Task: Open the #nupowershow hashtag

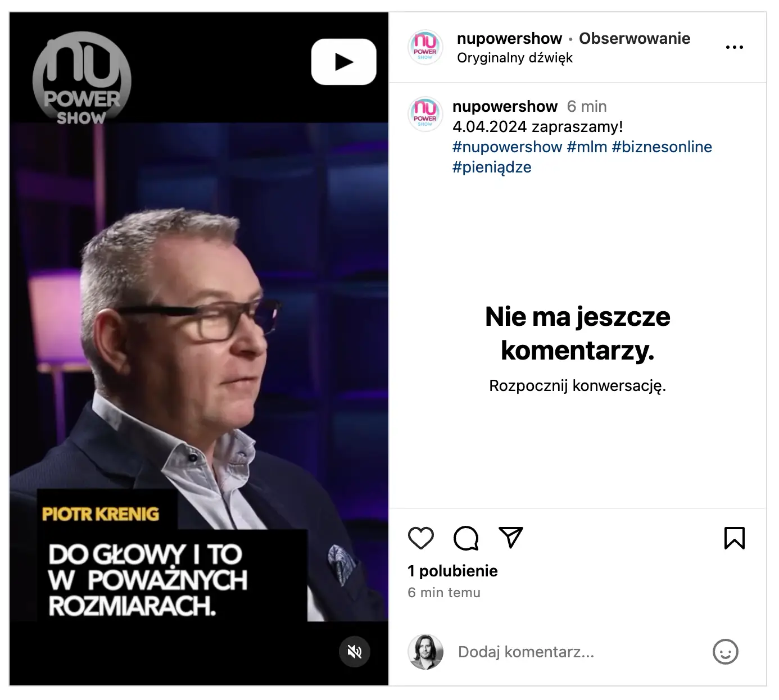Action: tap(507, 147)
